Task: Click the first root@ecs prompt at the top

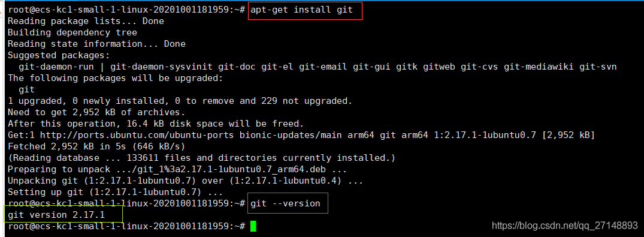Action: pyautogui.click(x=127, y=10)
